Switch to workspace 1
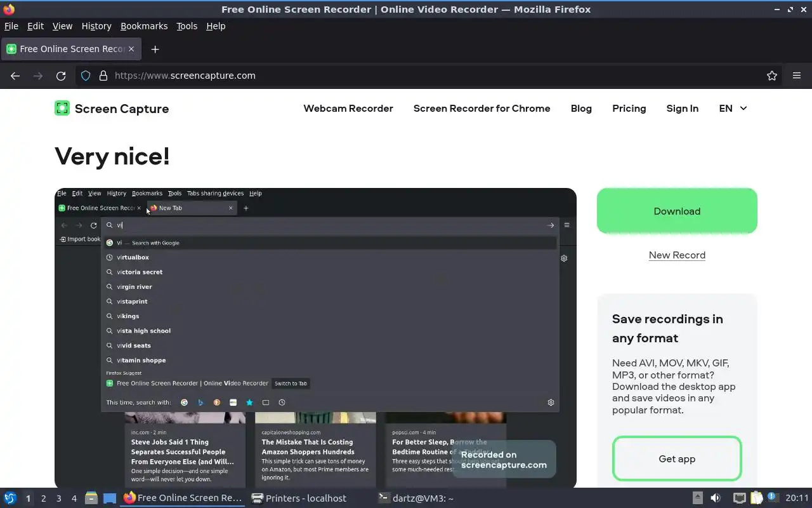This screenshot has width=812, height=508. 28,498
